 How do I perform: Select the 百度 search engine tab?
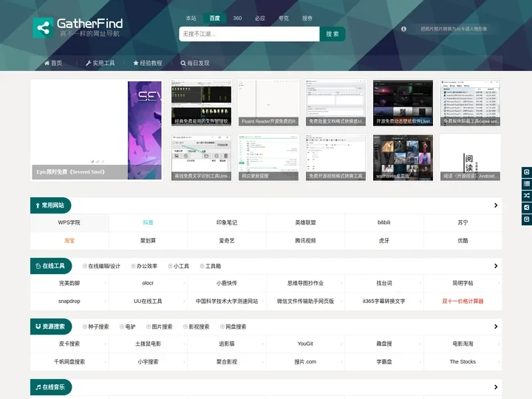pos(214,18)
